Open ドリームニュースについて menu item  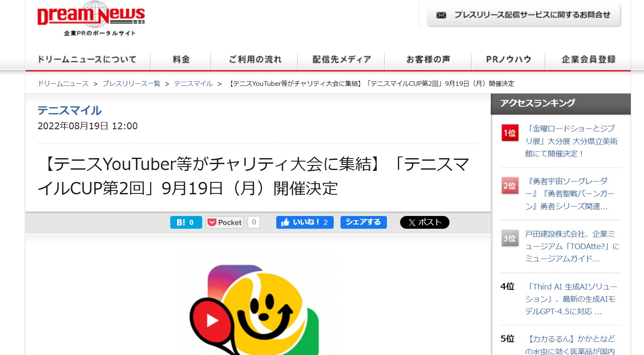(87, 60)
